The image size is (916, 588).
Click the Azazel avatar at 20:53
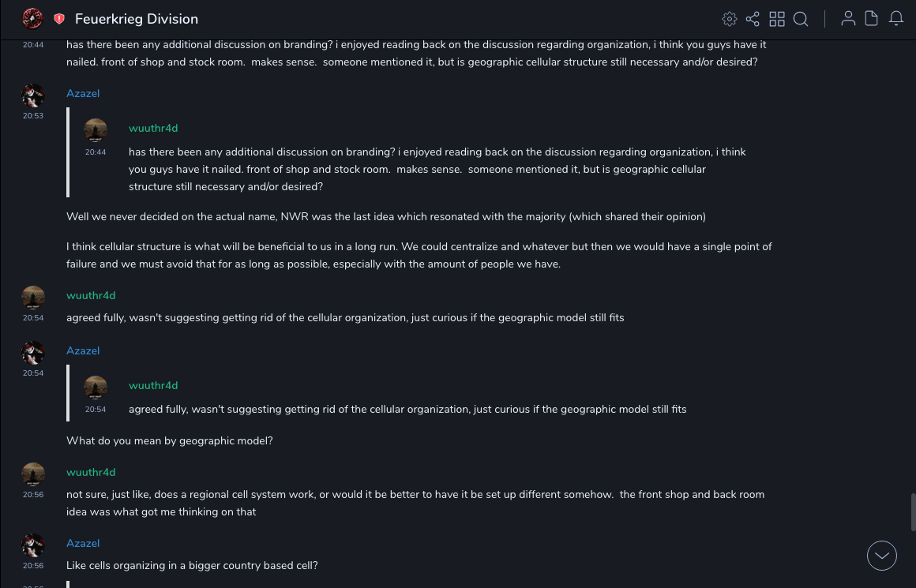tap(33, 96)
